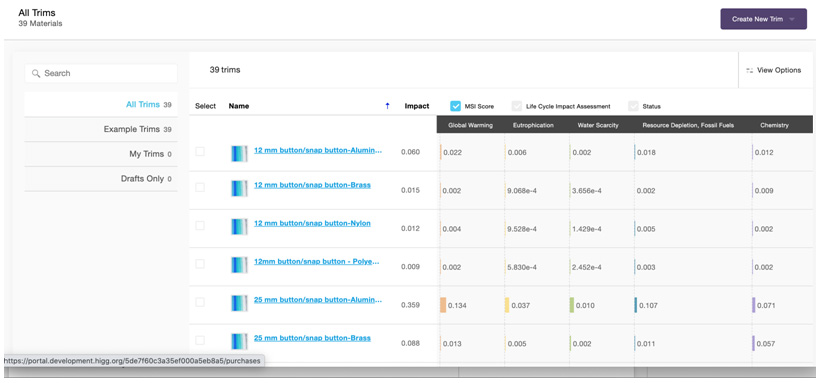Viewport: 818px width, 383px height.
Task: Click the Create New Trim button
Action: pos(764,19)
